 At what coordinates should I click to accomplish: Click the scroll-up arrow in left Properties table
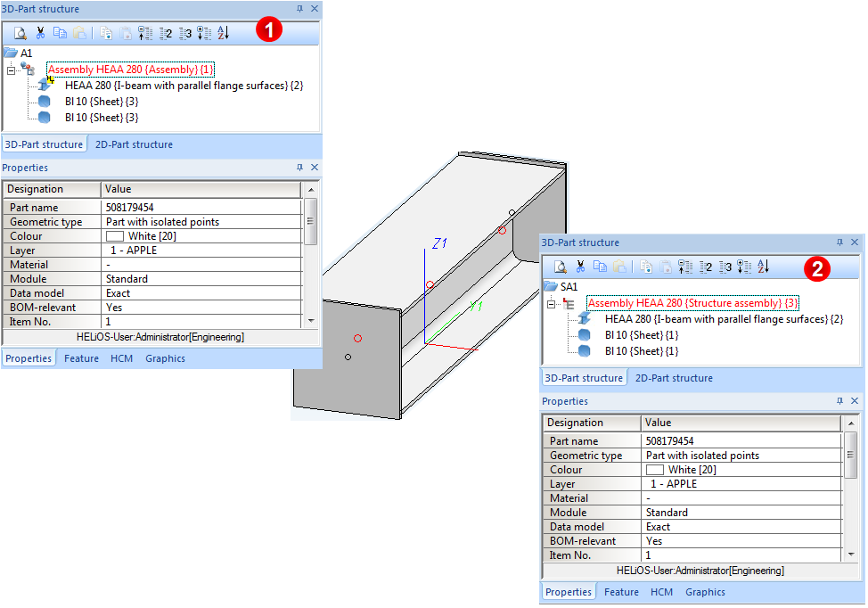(311, 190)
